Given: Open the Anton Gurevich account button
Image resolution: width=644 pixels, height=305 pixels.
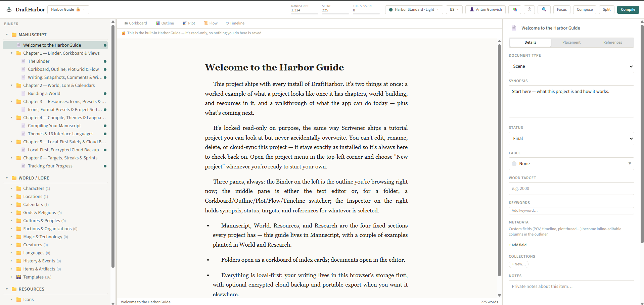Looking at the screenshot, I should [x=486, y=9].
